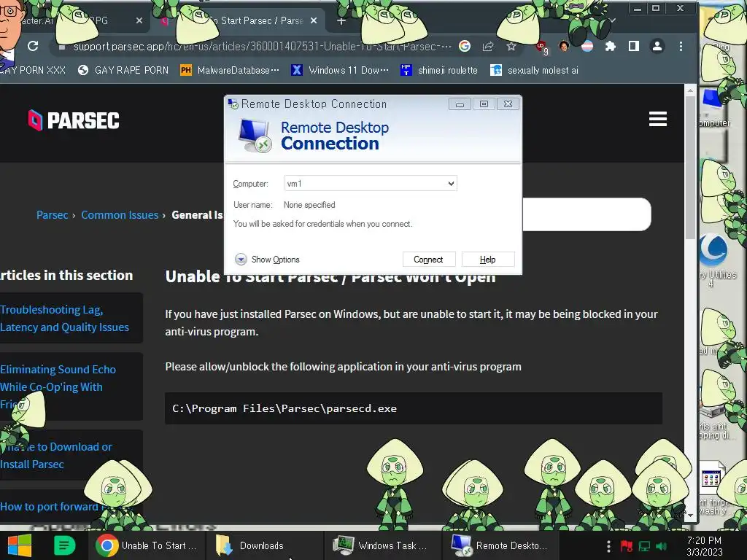The width and height of the screenshot is (747, 560).
Task: Close the Remote Desktop Connection dialog
Action: [x=508, y=104]
